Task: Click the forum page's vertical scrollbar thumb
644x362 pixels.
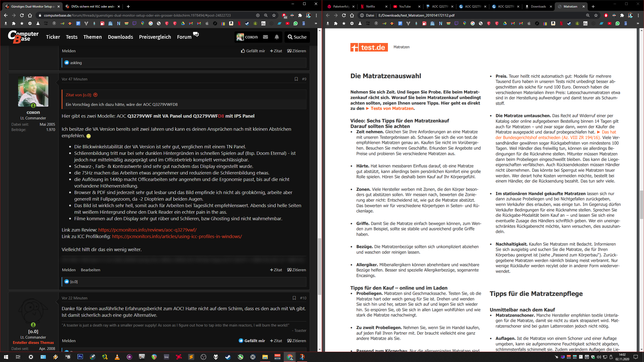Action: point(319,266)
